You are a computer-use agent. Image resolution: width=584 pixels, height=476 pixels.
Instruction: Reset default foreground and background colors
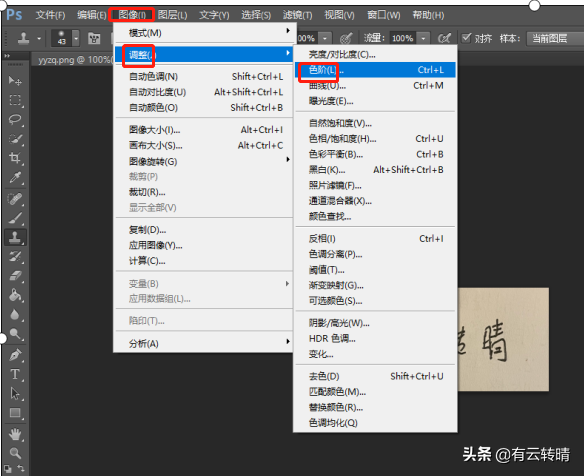click(x=7, y=469)
